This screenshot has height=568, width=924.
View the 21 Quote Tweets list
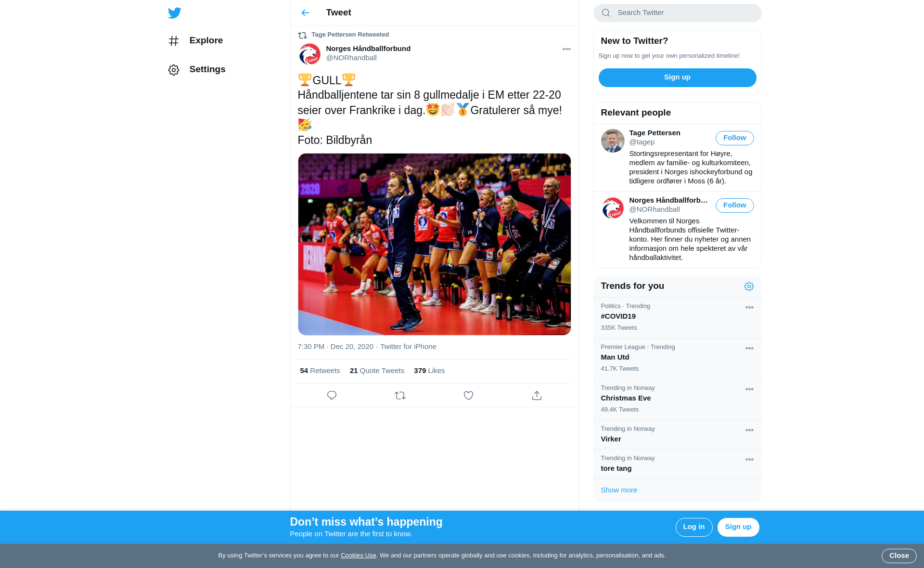[x=377, y=371]
